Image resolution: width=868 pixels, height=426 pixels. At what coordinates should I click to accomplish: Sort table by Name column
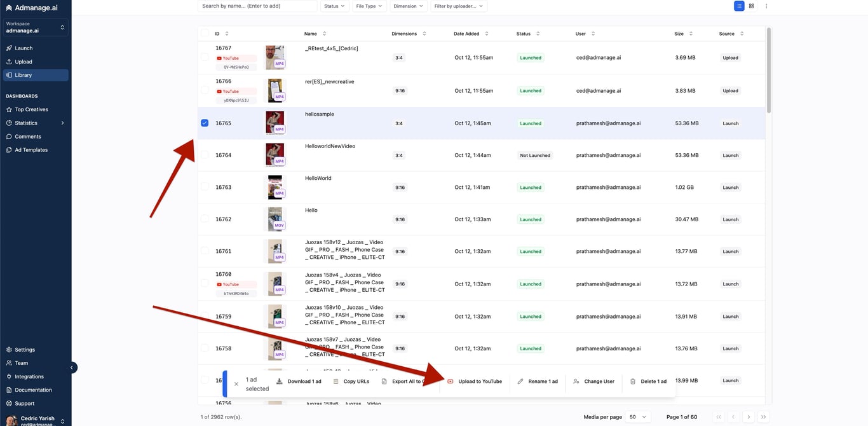pyautogui.click(x=315, y=34)
